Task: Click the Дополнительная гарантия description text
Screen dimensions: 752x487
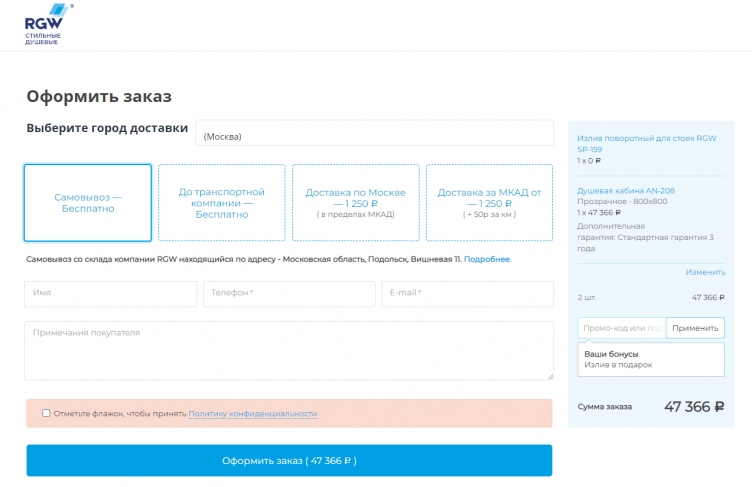Action: pyautogui.click(x=646, y=237)
